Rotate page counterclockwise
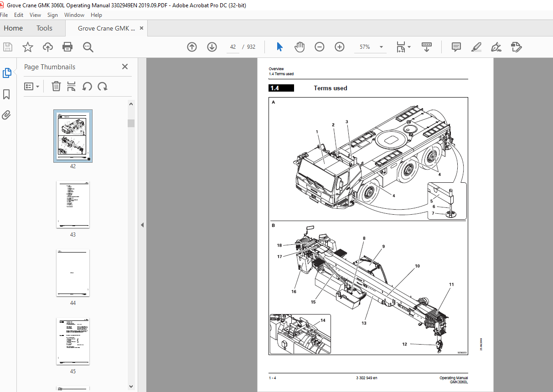Screen dimensions: 553x392 [87, 86]
